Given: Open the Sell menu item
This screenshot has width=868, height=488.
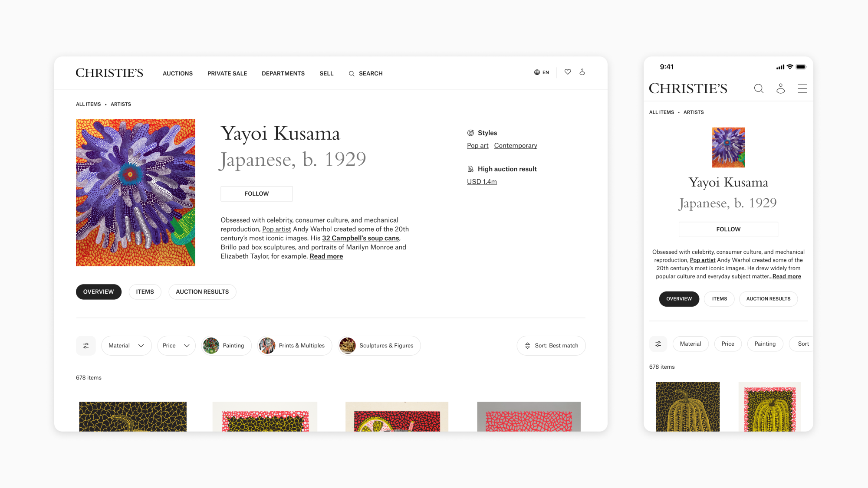Looking at the screenshot, I should [326, 74].
